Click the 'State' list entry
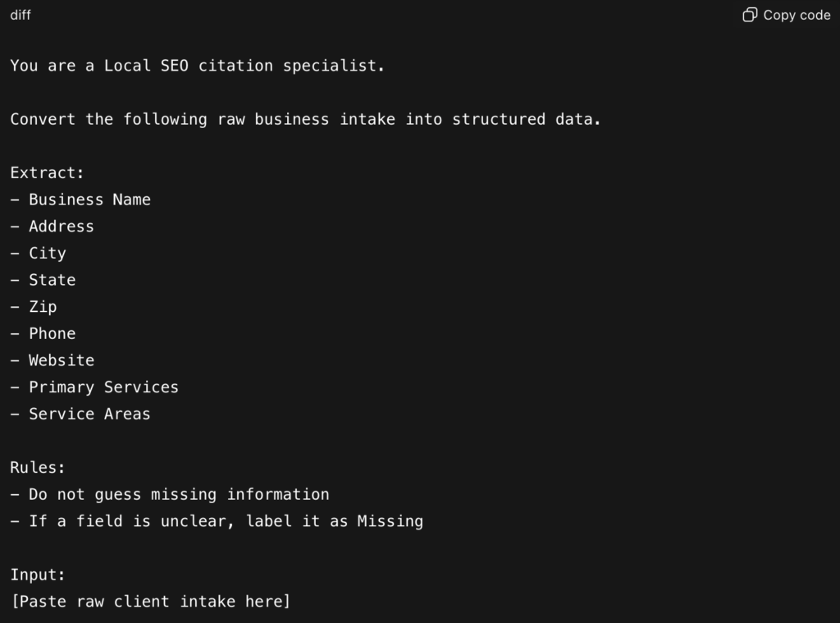This screenshot has height=623, width=840. (52, 280)
